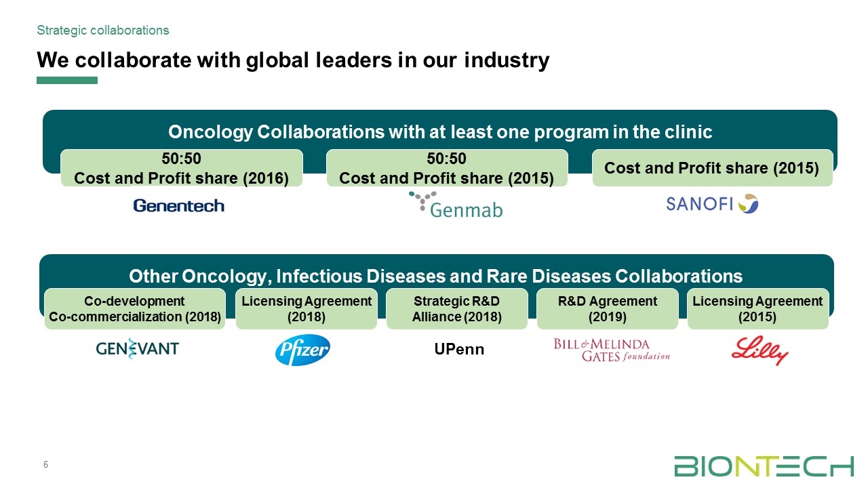Select the R&D Agreement (2019) box
The image size is (868, 488).
coord(607,309)
